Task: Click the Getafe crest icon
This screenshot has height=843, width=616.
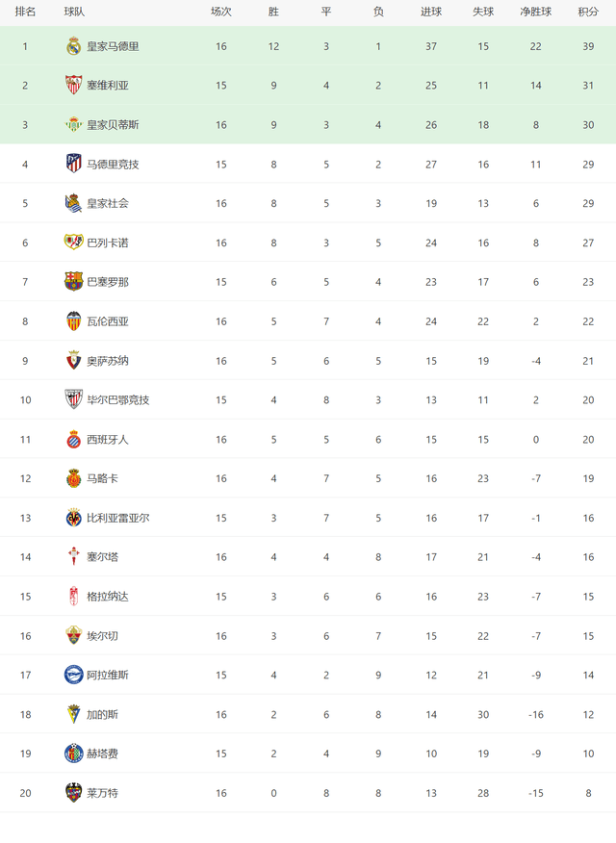Action: 74,754
